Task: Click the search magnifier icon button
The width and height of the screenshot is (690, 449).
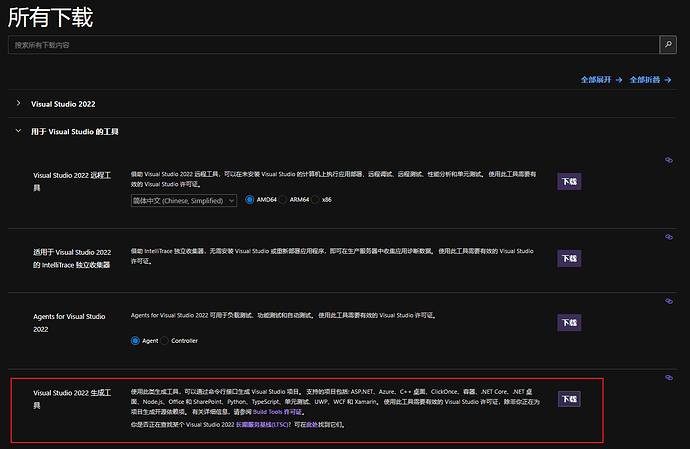Action: point(668,44)
